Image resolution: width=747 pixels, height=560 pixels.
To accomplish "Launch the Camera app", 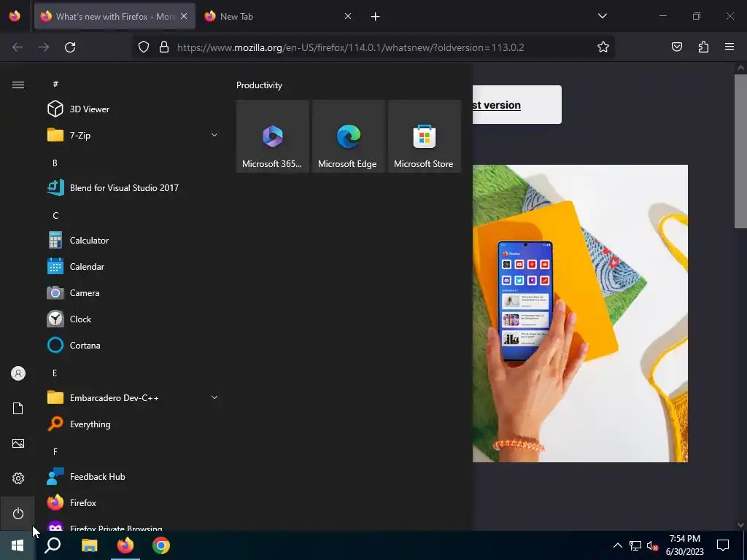I will (133, 293).
